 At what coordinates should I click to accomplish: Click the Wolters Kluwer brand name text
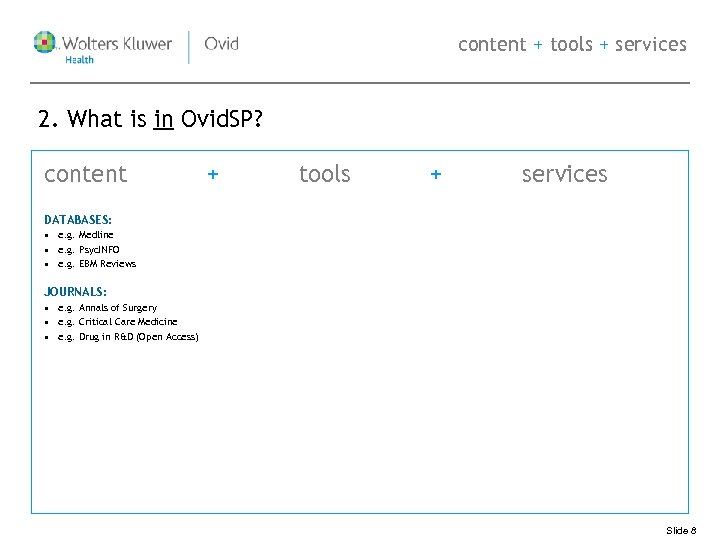point(117,44)
